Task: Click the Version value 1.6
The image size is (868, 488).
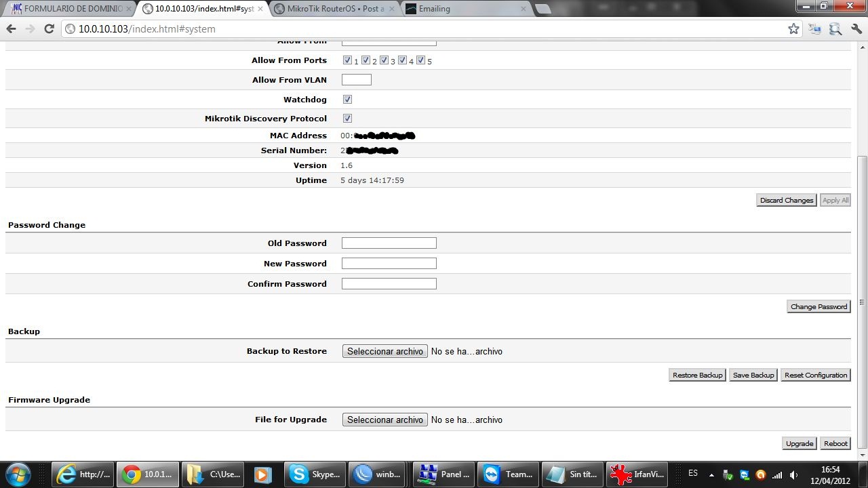Action: pos(347,165)
